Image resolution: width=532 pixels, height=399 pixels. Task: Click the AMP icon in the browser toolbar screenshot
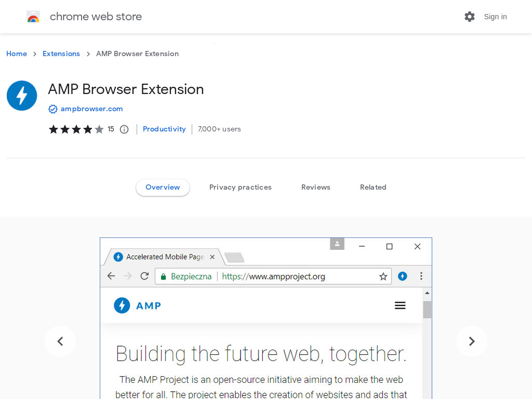(403, 276)
